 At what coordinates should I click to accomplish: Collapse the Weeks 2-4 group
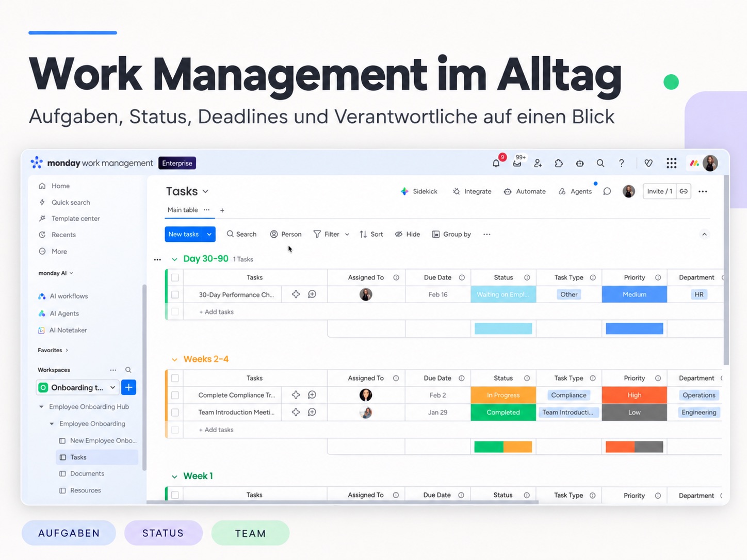[174, 359]
